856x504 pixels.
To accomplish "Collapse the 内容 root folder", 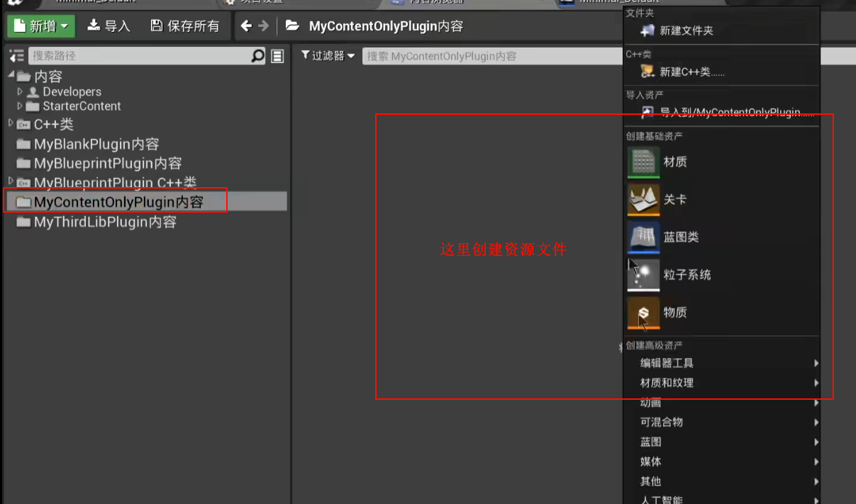I will point(11,75).
